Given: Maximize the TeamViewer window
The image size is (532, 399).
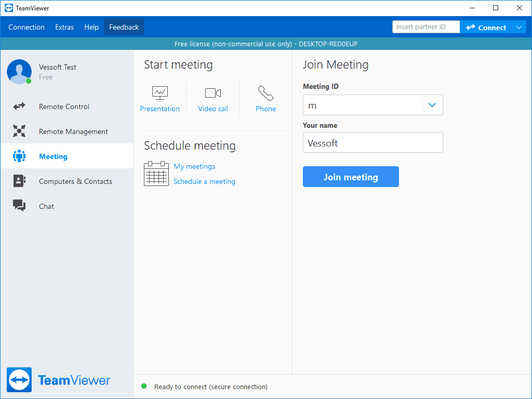Looking at the screenshot, I should pyautogui.click(x=495, y=8).
